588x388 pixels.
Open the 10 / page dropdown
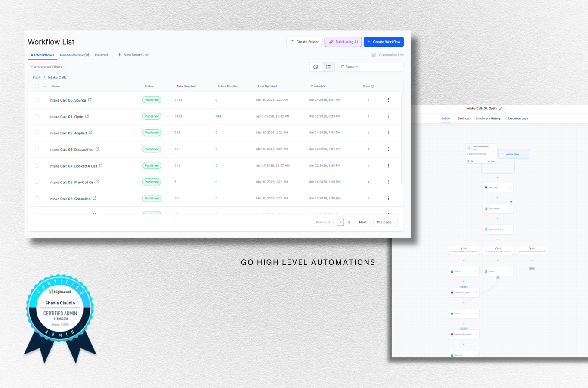(x=385, y=223)
